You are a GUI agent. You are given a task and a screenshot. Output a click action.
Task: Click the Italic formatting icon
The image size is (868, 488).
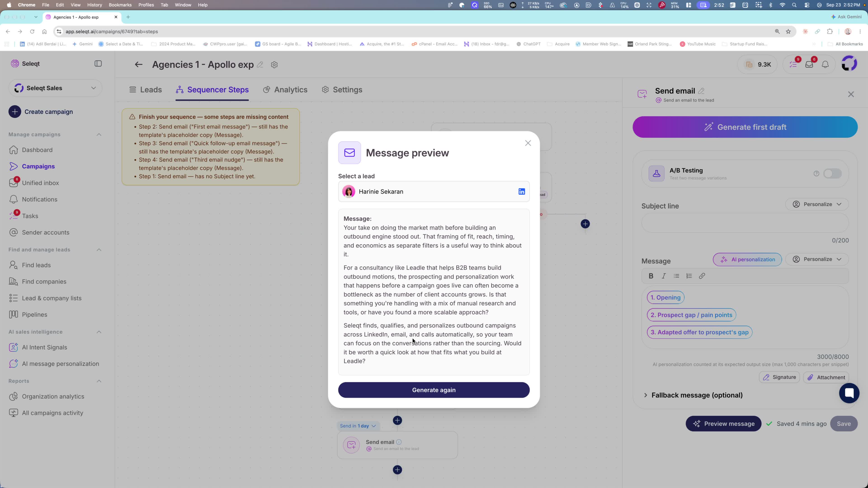coord(663,276)
